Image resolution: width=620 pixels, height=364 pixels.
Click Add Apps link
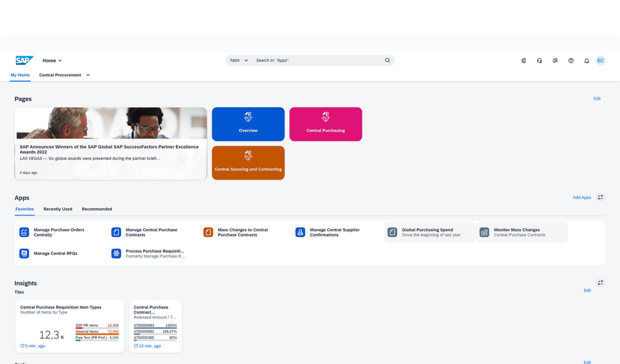582,197
